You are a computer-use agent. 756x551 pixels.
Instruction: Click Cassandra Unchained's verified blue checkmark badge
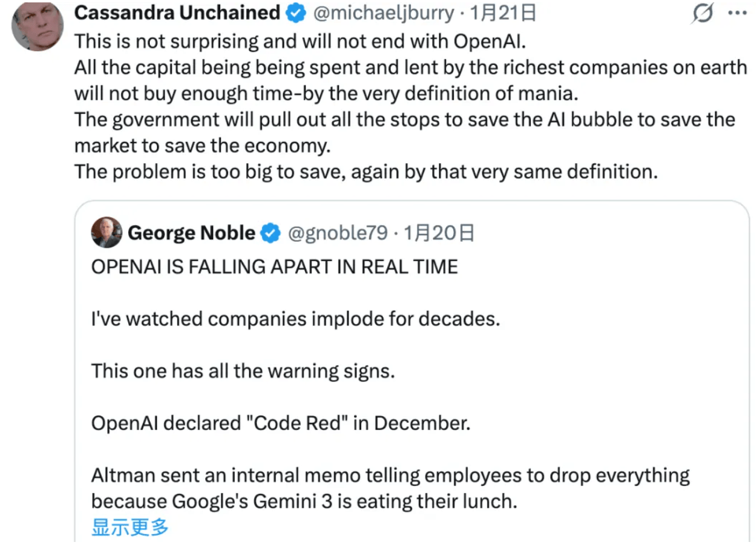click(x=294, y=12)
